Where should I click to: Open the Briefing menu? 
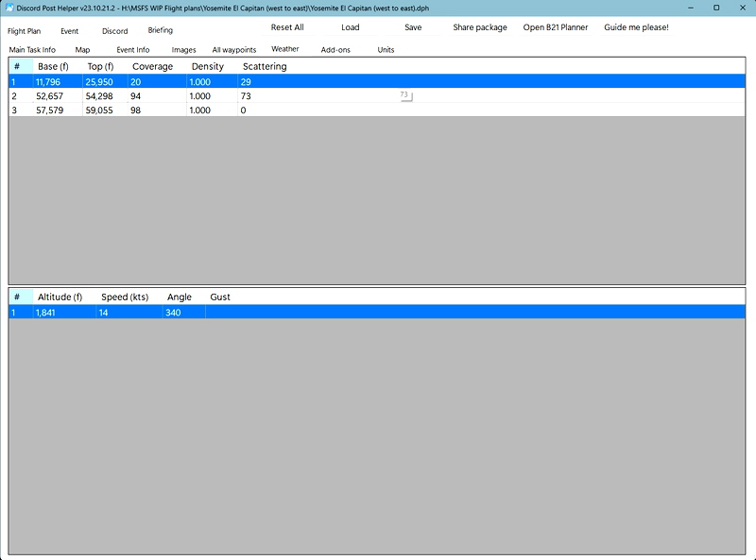coord(159,30)
